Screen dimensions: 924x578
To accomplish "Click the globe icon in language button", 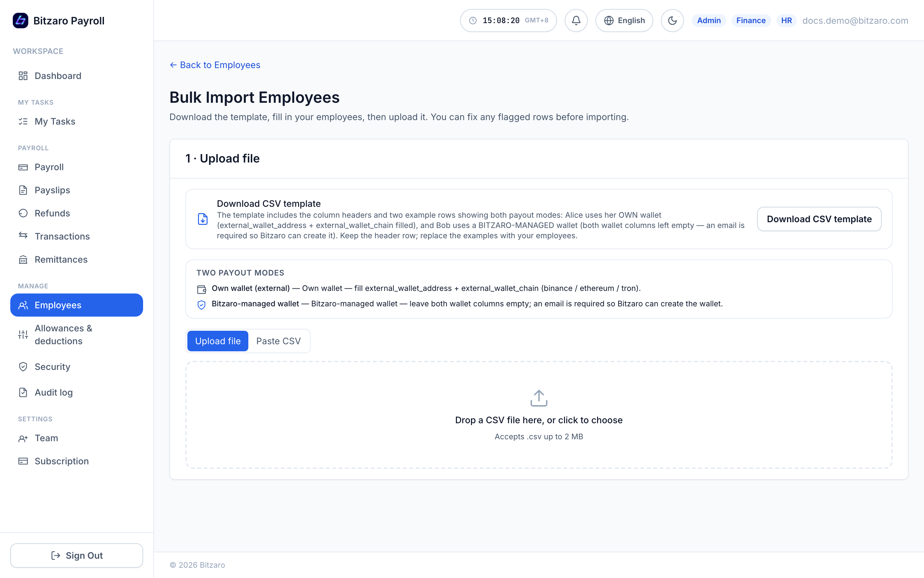I will point(609,21).
